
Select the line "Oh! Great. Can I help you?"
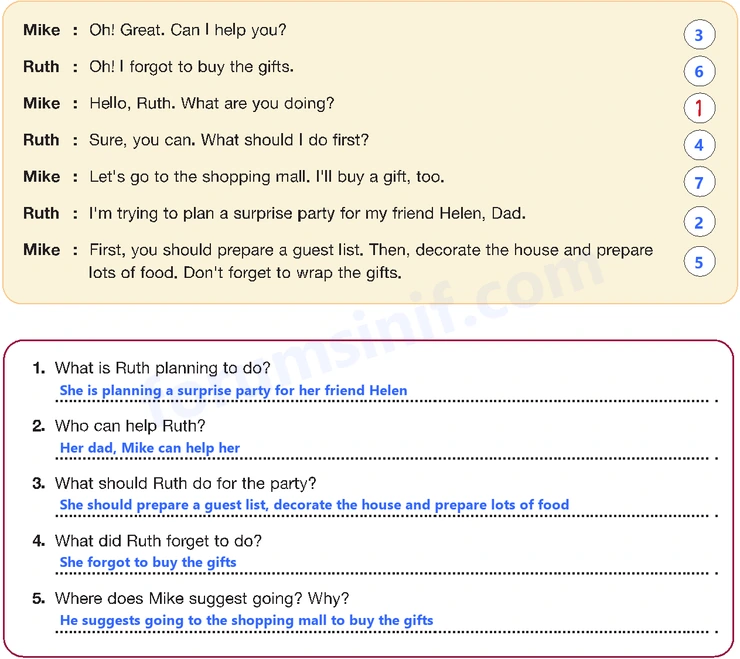pos(188,30)
